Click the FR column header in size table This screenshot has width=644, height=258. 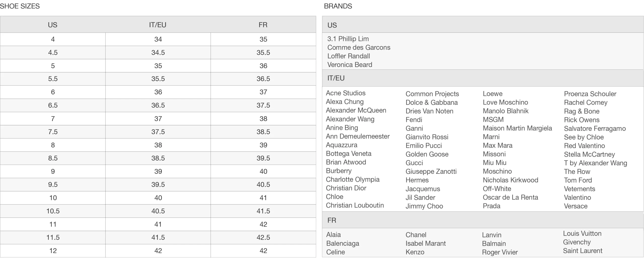(x=263, y=25)
